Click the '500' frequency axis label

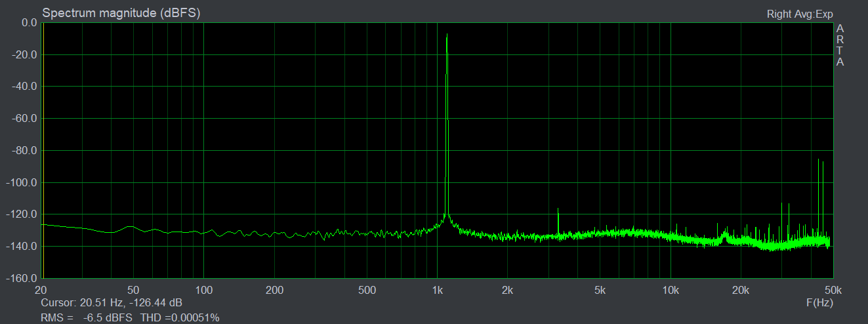point(367,290)
